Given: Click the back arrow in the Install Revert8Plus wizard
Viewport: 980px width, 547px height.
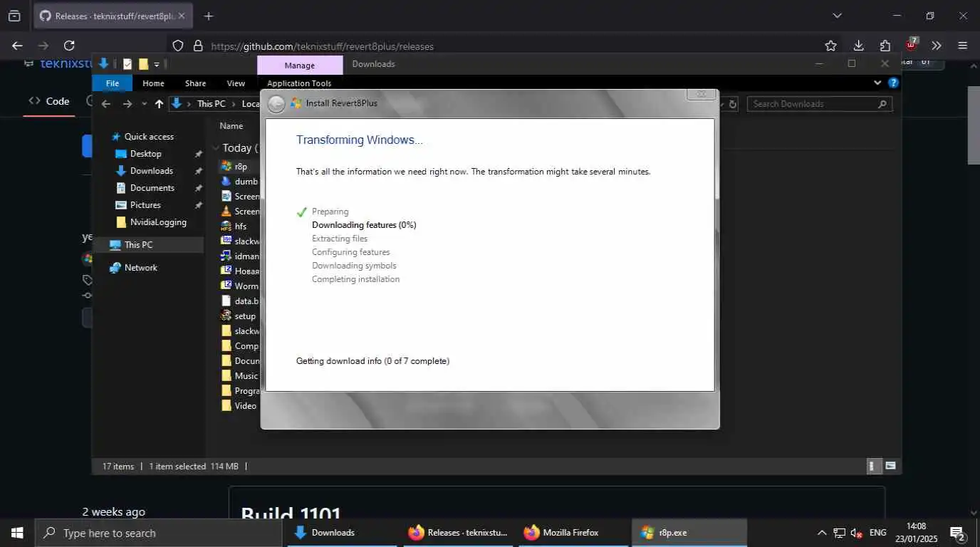Looking at the screenshot, I should (276, 104).
